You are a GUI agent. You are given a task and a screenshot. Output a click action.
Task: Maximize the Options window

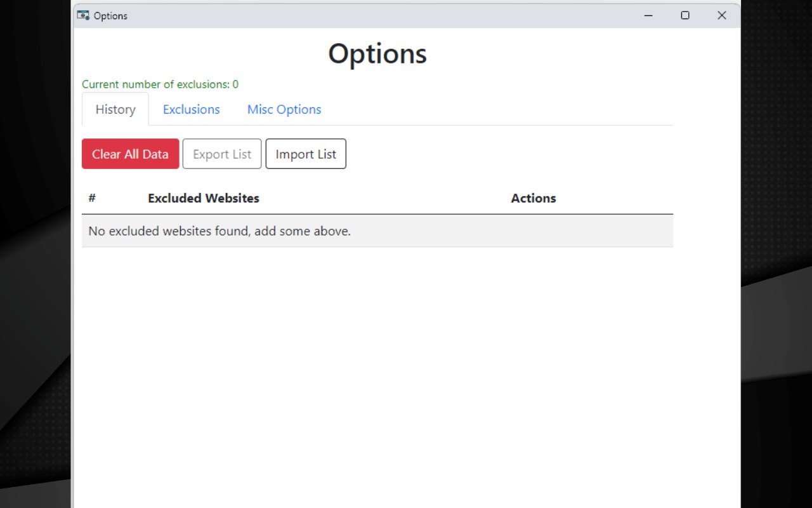685,15
